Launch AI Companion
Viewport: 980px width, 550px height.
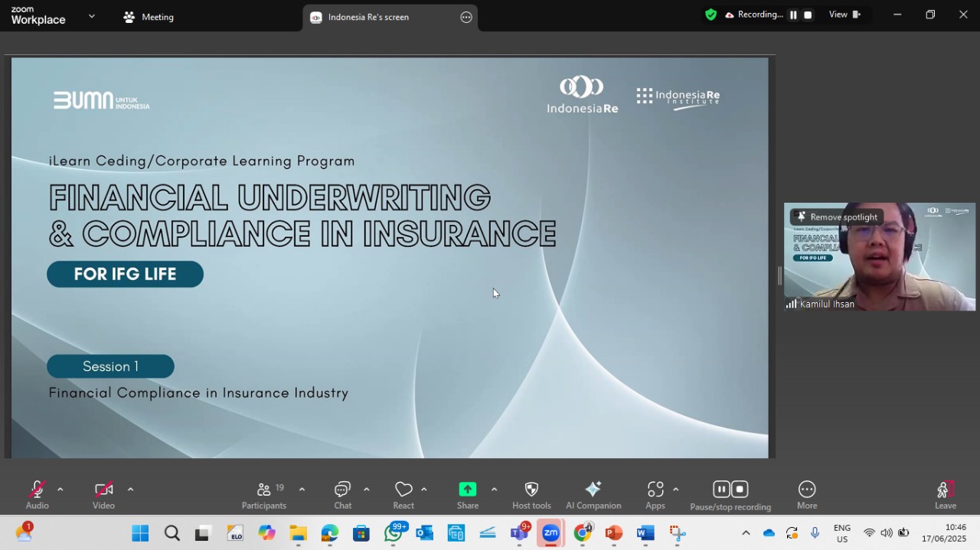pos(593,495)
